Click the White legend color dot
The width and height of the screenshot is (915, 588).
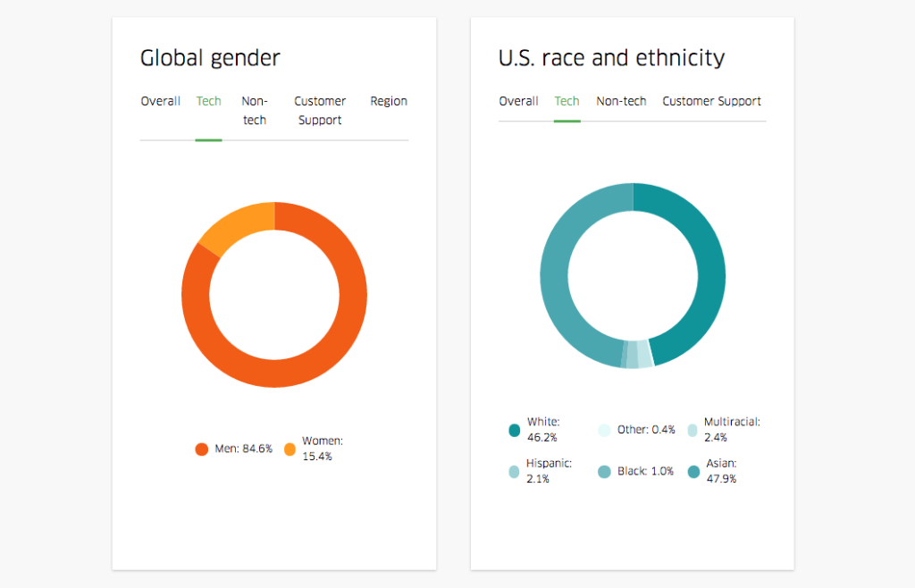514,431
